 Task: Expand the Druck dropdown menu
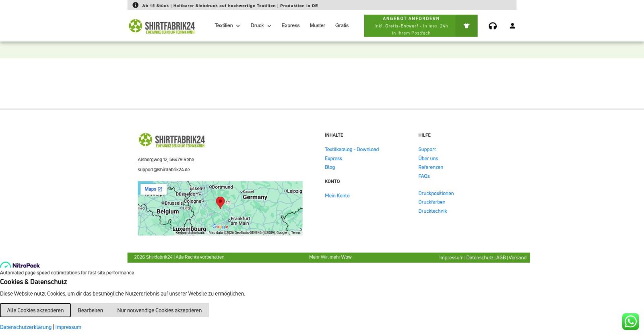(x=260, y=26)
